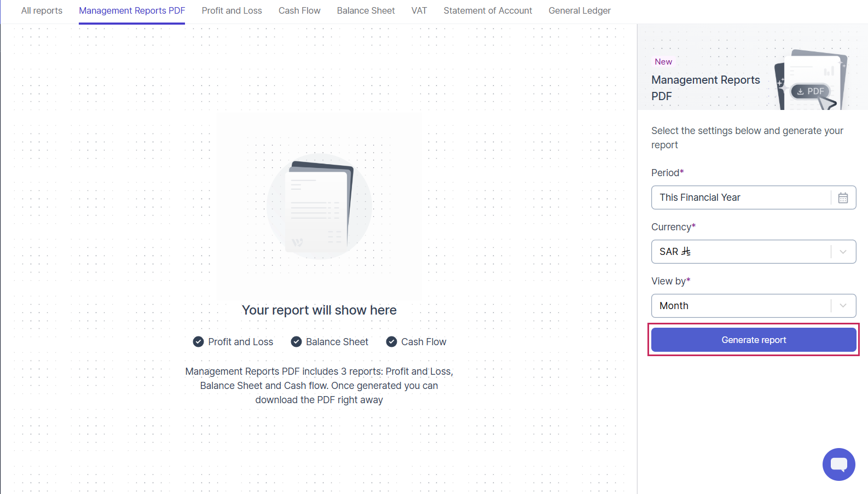Expand the View by dropdown arrow
The height and width of the screenshot is (494, 868).
coord(843,306)
